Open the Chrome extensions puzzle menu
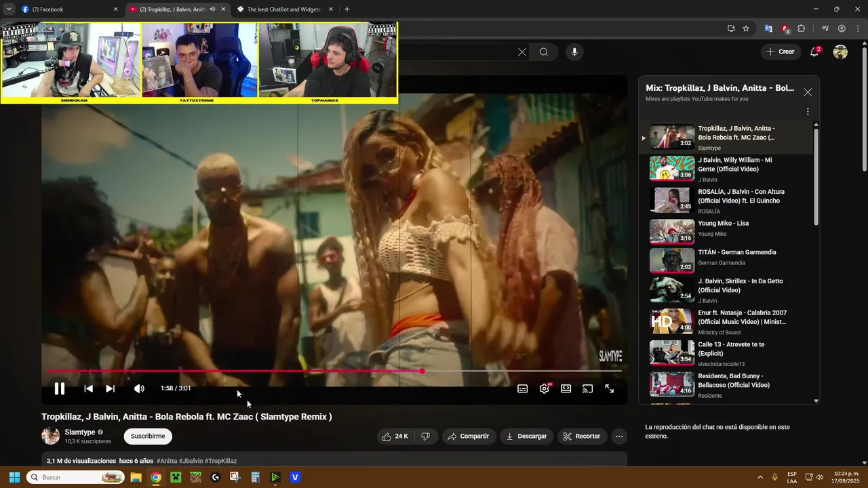Screen dimensions: 868x488 pyautogui.click(x=802, y=28)
